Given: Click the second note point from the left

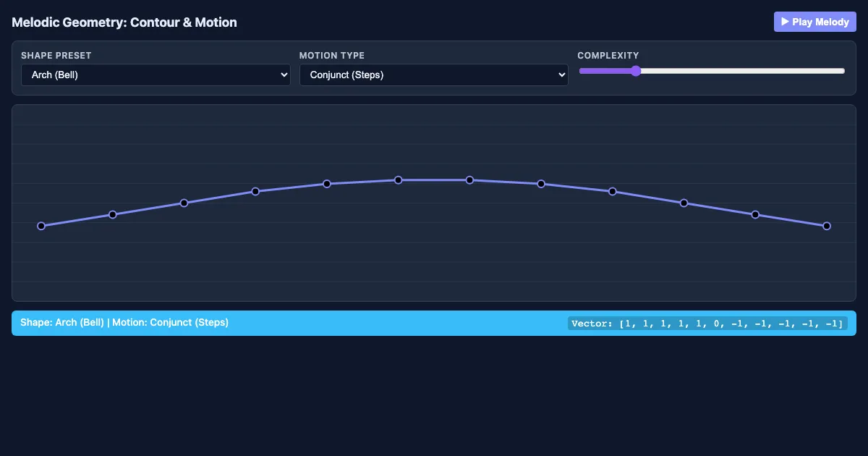Looking at the screenshot, I should [x=113, y=214].
